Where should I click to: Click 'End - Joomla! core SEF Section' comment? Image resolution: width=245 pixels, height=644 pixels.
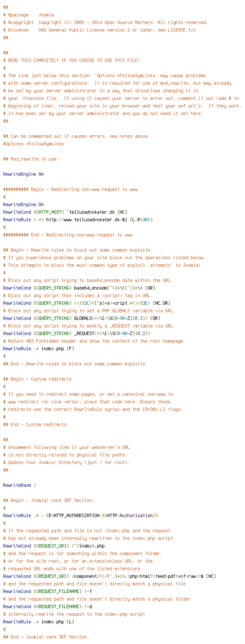click(46, 637)
